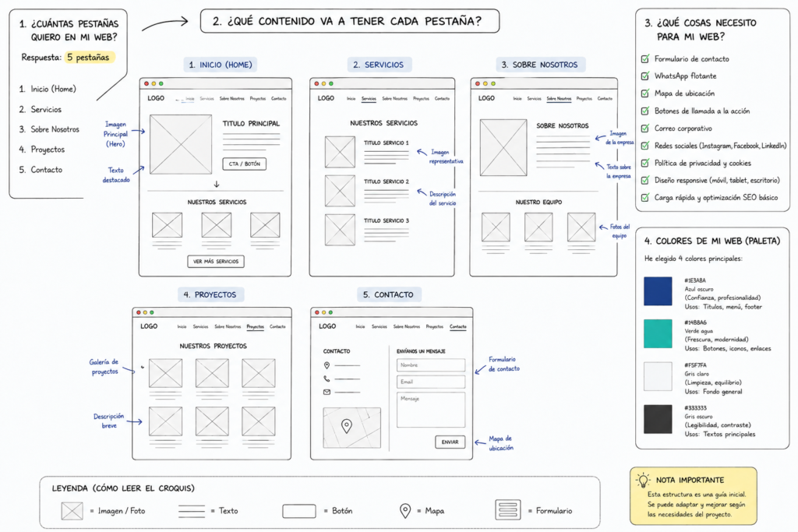Click the hero image placeholder in Inicio

pyautogui.click(x=181, y=144)
